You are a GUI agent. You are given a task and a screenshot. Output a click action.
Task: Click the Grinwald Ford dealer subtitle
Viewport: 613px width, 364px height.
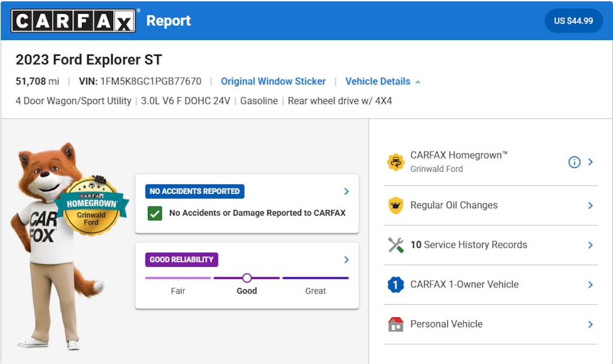(x=436, y=169)
